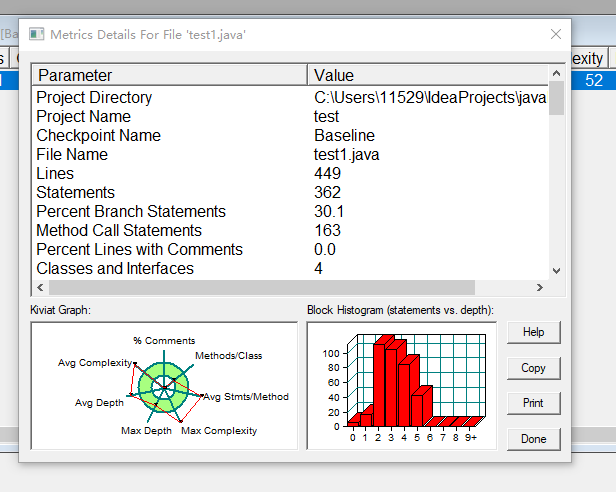Click the Kiviat graph chart
Image resolution: width=616 pixels, height=492 pixels.
coord(164,386)
